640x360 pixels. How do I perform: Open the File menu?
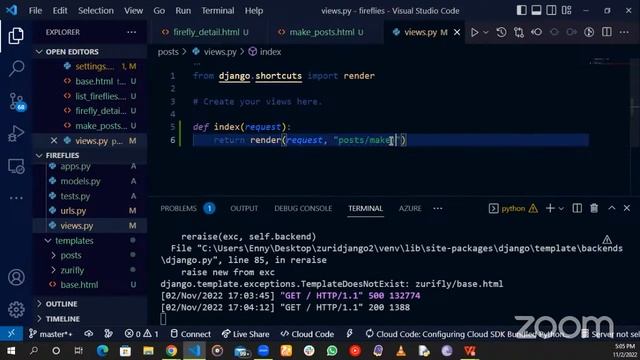(36, 11)
